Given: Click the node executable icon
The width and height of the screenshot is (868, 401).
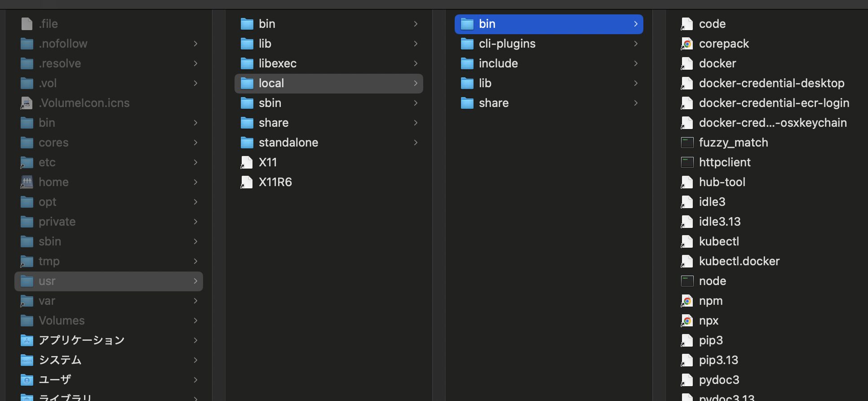Looking at the screenshot, I should pos(687,281).
